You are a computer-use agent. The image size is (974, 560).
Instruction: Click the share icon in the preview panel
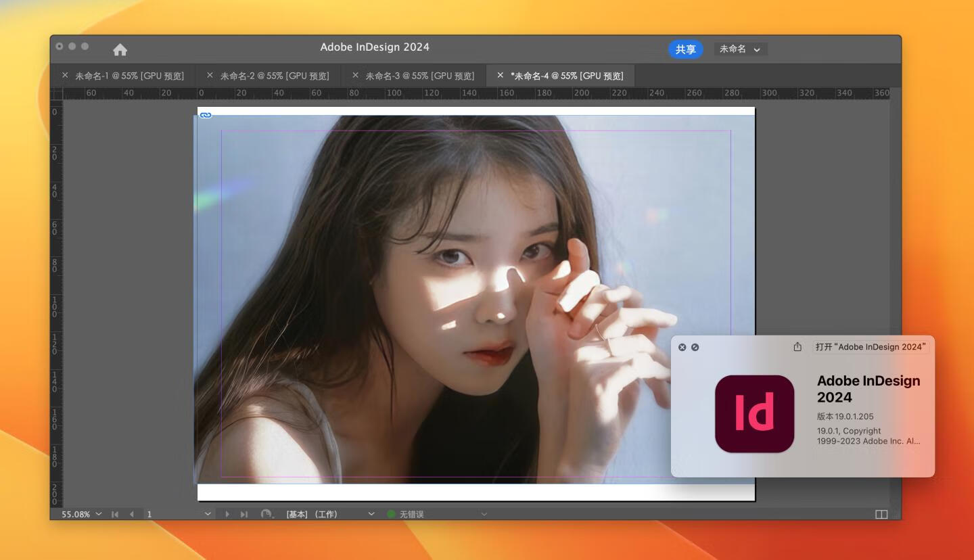pyautogui.click(x=797, y=346)
